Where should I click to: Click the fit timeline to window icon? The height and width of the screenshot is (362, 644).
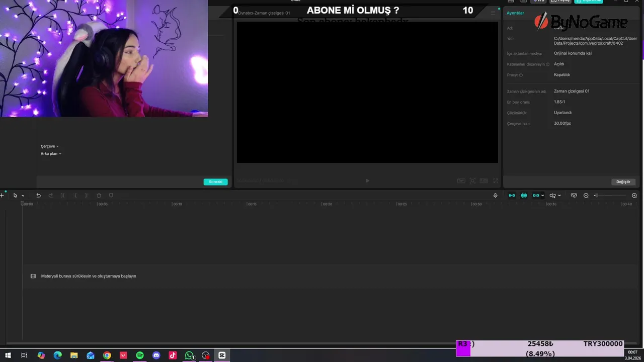click(574, 196)
